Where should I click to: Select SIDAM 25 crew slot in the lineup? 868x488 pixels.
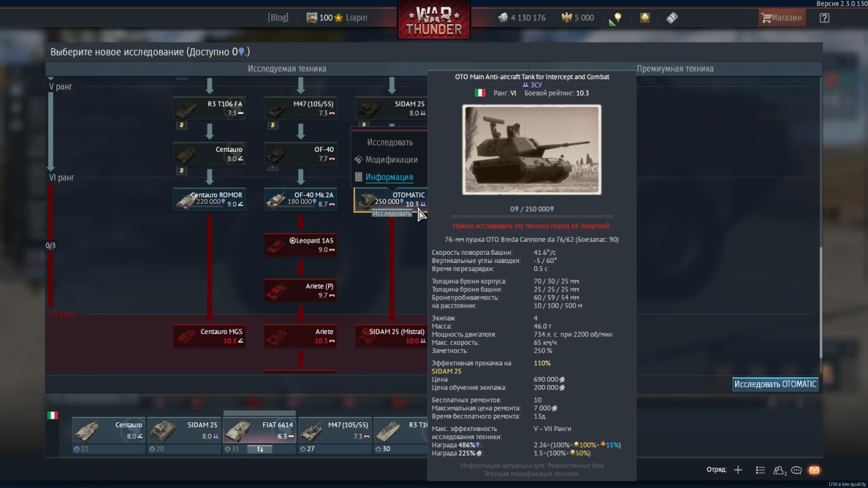click(x=184, y=430)
